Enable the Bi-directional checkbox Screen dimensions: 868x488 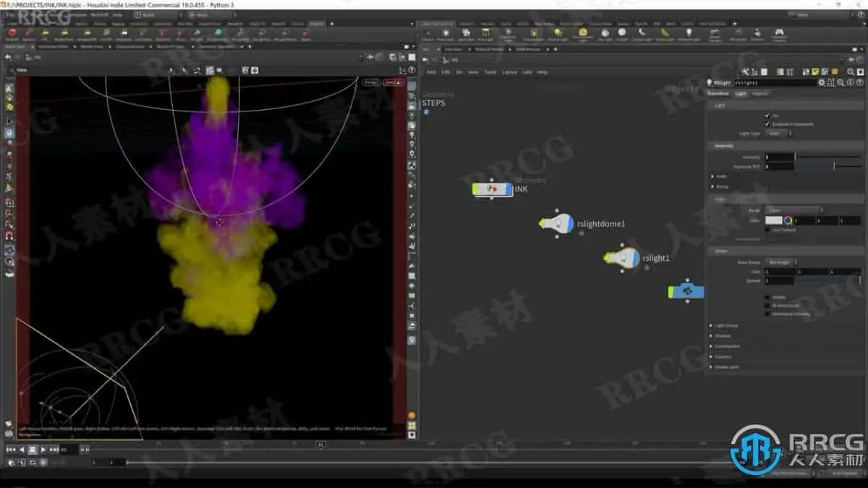(767, 305)
